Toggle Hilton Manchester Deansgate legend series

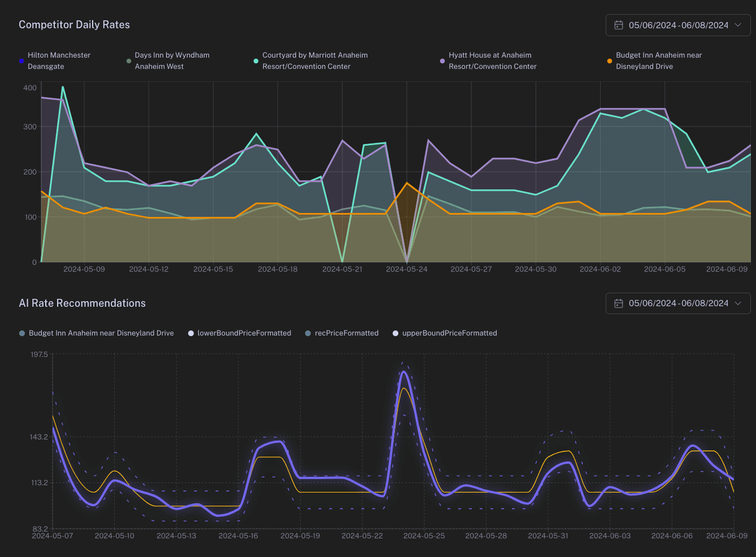click(59, 60)
